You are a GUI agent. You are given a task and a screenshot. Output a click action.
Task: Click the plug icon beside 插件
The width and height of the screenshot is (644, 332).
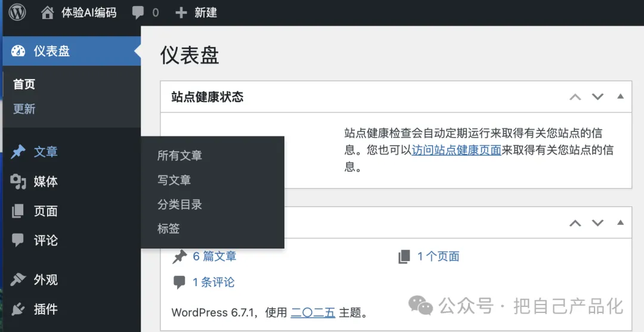click(x=18, y=309)
